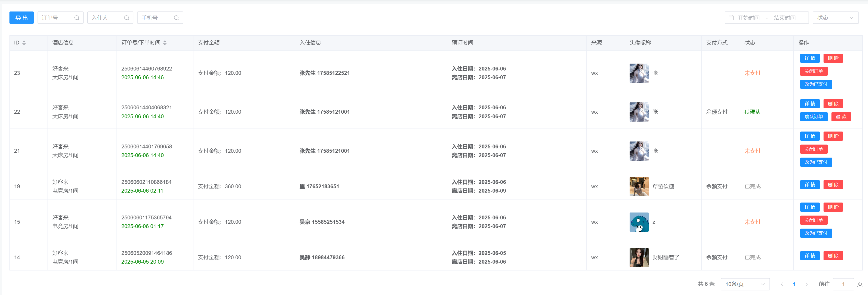Click the search icon in 手机号 field
Viewport: 868px width, 295px height.
click(176, 18)
